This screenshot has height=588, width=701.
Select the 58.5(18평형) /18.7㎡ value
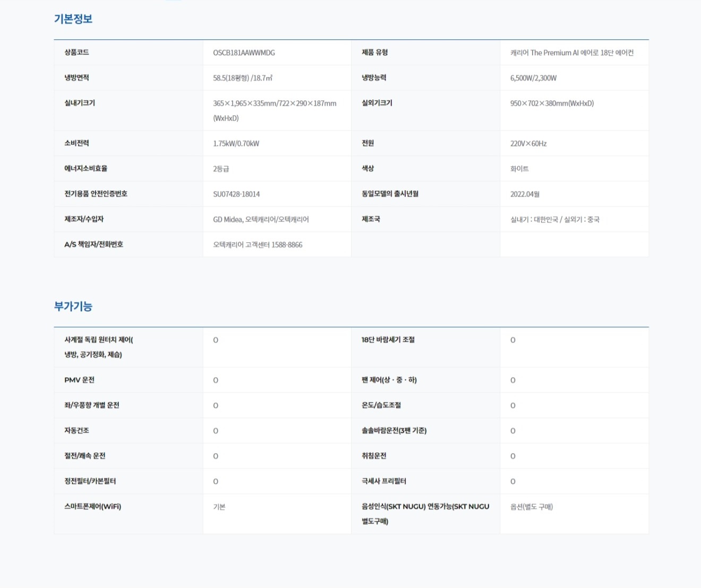pos(243,78)
